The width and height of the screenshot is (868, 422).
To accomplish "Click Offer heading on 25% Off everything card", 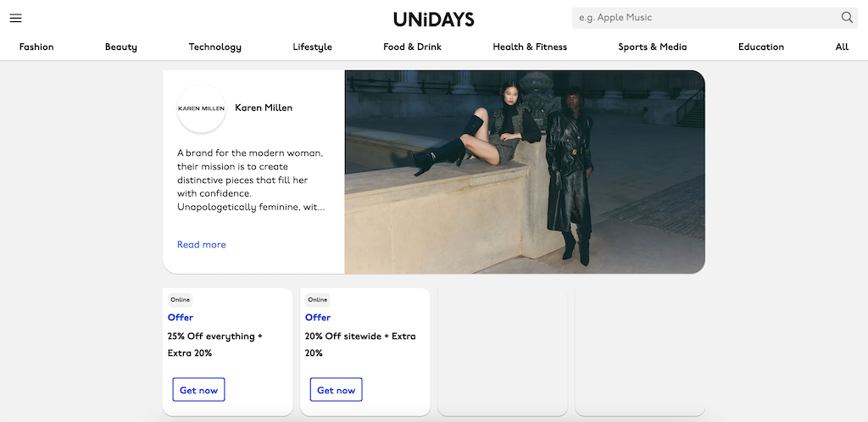I will [181, 318].
